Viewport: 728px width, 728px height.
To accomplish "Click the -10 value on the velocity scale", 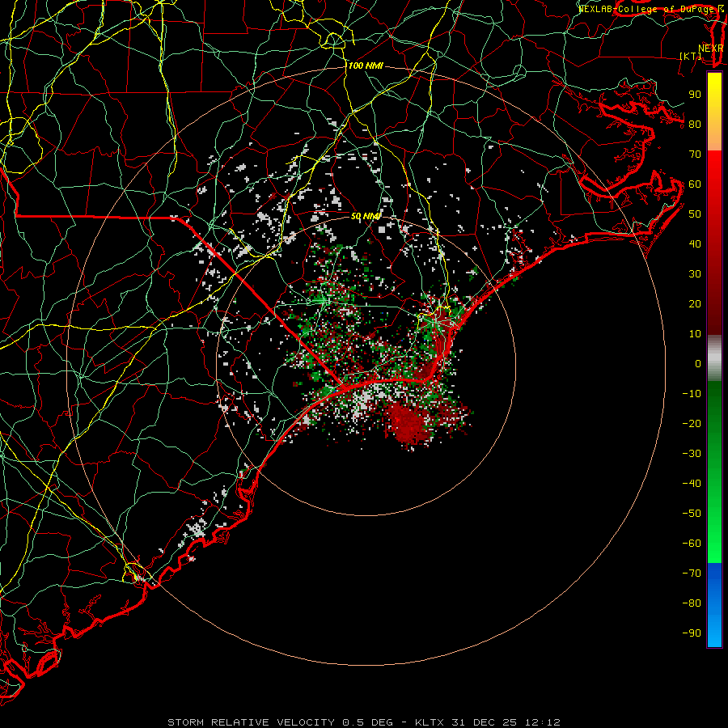I will 692,394.
